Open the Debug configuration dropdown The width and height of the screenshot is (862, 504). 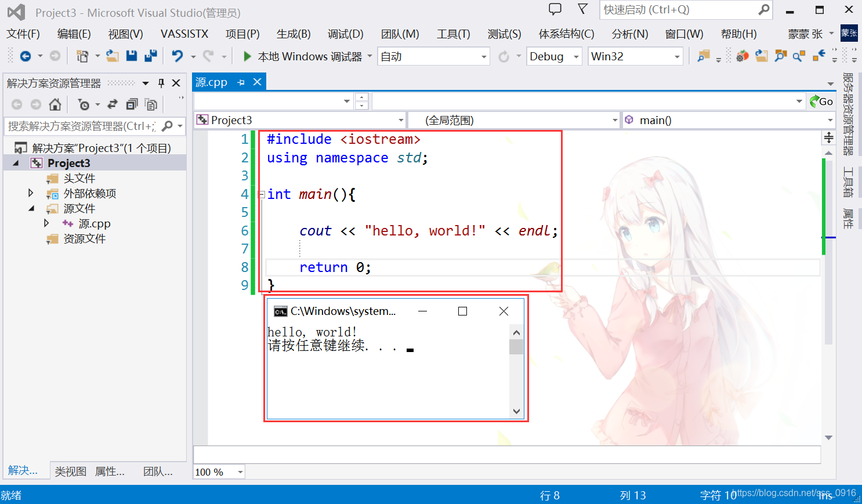pyautogui.click(x=576, y=57)
